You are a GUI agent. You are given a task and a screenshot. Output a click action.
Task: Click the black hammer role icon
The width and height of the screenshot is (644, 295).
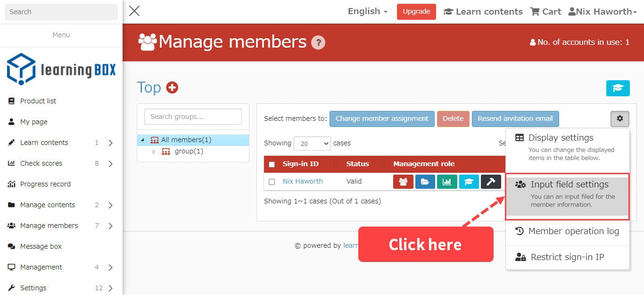(x=491, y=182)
